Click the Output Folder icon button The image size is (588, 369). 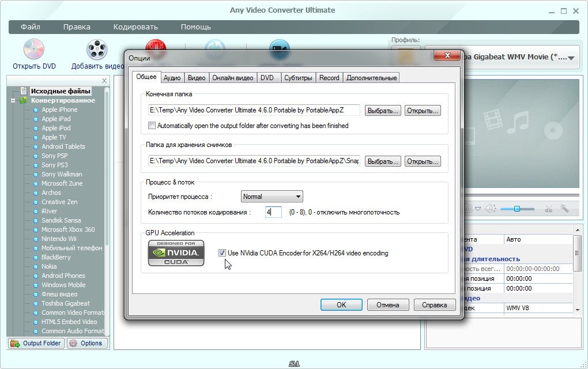(36, 343)
